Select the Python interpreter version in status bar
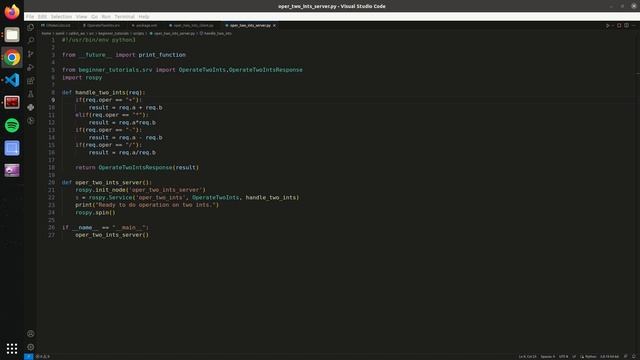Screen dimensions: 640x360 (x=609, y=356)
